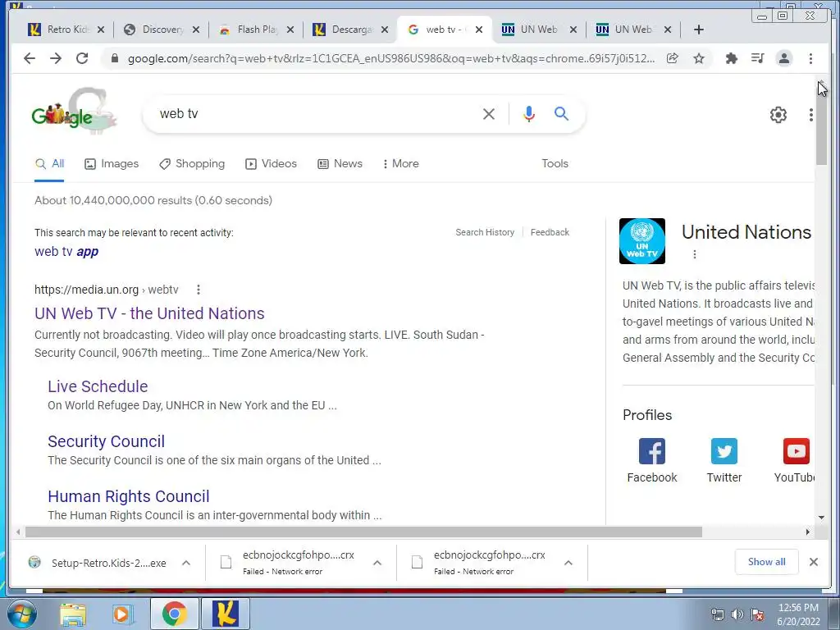Switch to the Flash Player tab
Screen dimensions: 840x630
pyautogui.click(x=256, y=30)
